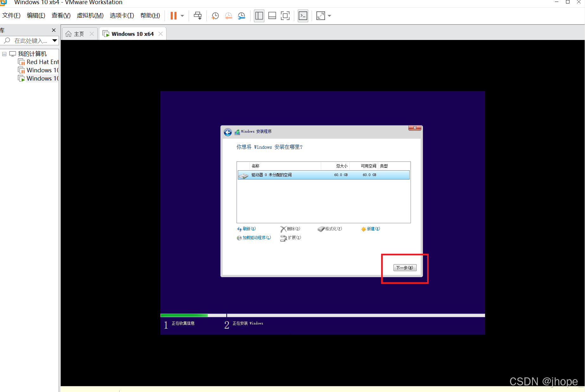Open the 选项卡(T) menu
Screen dimensions: 585x392
pos(122,16)
